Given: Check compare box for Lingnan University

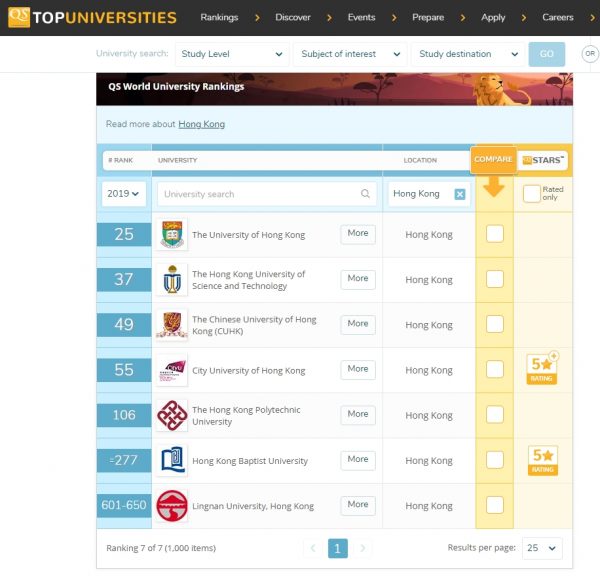Looking at the screenshot, I should point(494,504).
